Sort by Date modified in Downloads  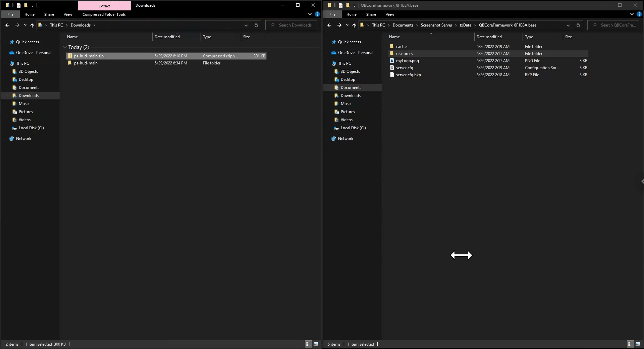coord(167,37)
